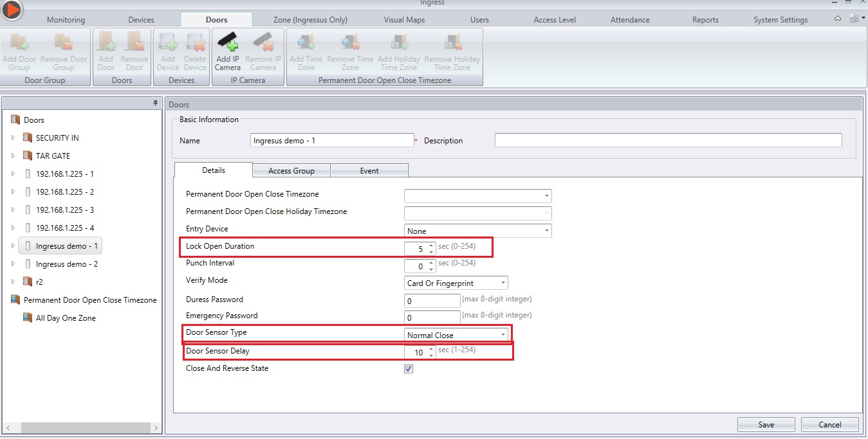Increase Lock Open Duration value

click(431, 245)
